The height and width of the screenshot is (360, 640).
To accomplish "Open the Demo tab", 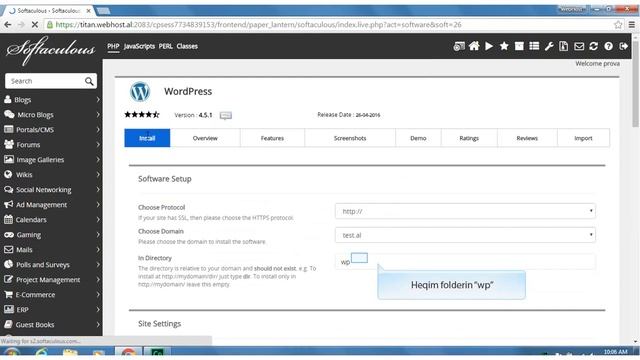I will tap(418, 138).
